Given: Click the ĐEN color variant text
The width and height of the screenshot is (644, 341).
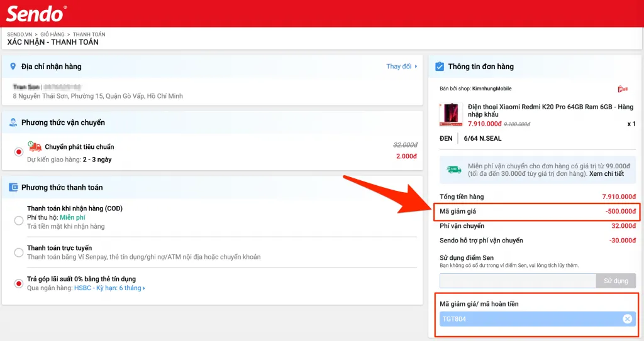Looking at the screenshot, I should (446, 138).
